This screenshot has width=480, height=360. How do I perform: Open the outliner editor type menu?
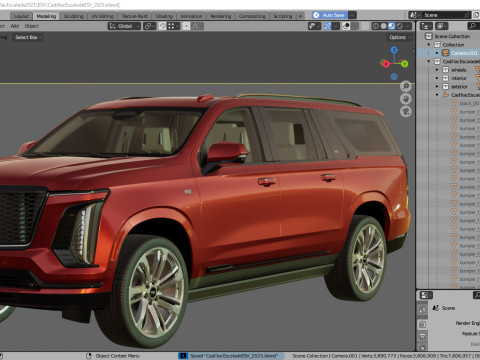pyautogui.click(x=426, y=26)
